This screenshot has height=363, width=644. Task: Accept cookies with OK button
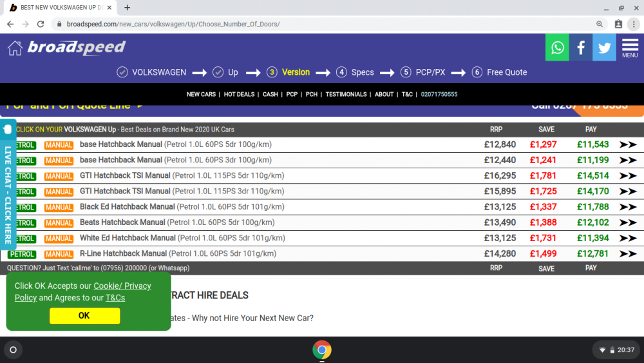click(84, 316)
